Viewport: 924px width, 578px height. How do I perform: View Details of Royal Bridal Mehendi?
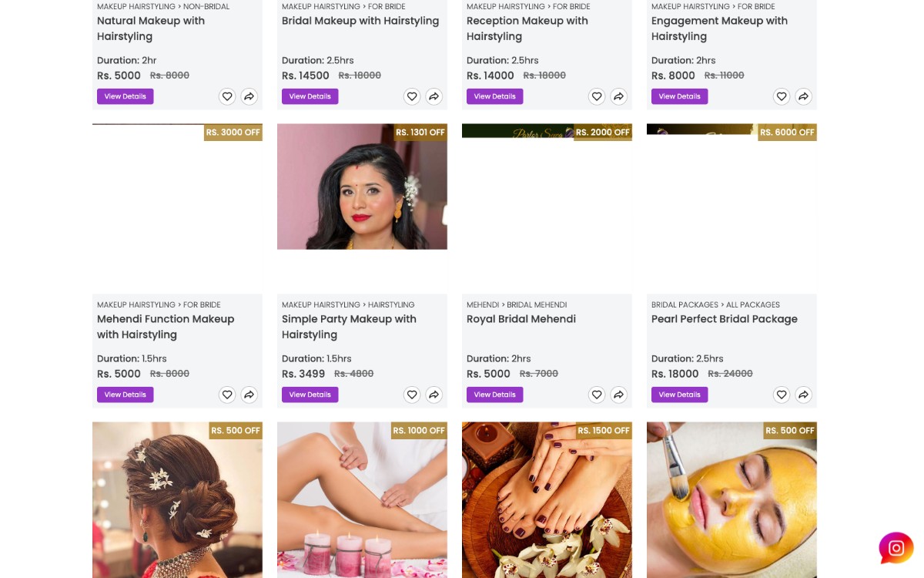(495, 395)
